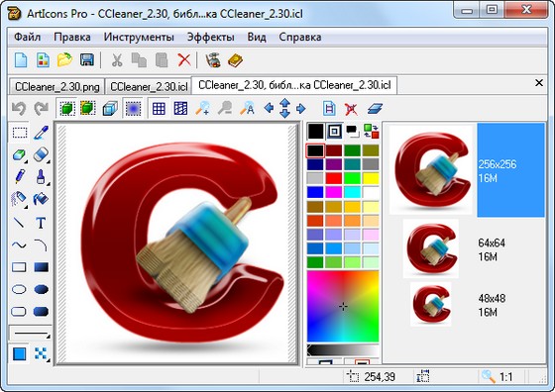This screenshot has height=392, width=555.
Task: Select the spray can tool
Action: (19, 199)
